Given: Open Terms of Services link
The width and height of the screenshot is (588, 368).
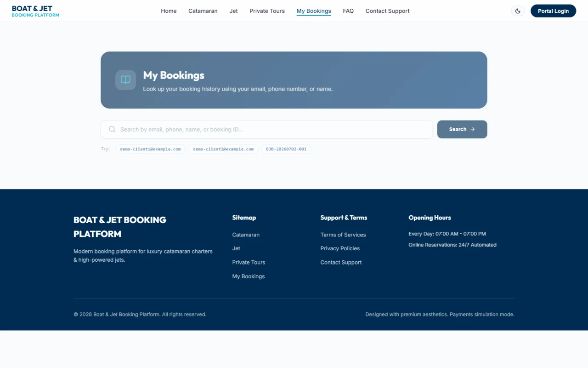Looking at the screenshot, I should pyautogui.click(x=343, y=235).
